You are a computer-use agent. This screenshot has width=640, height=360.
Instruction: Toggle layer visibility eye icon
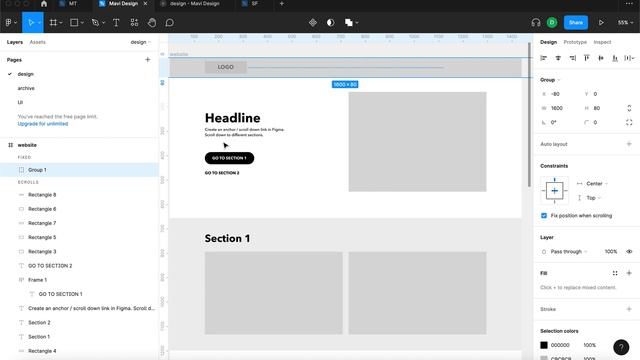point(629,251)
